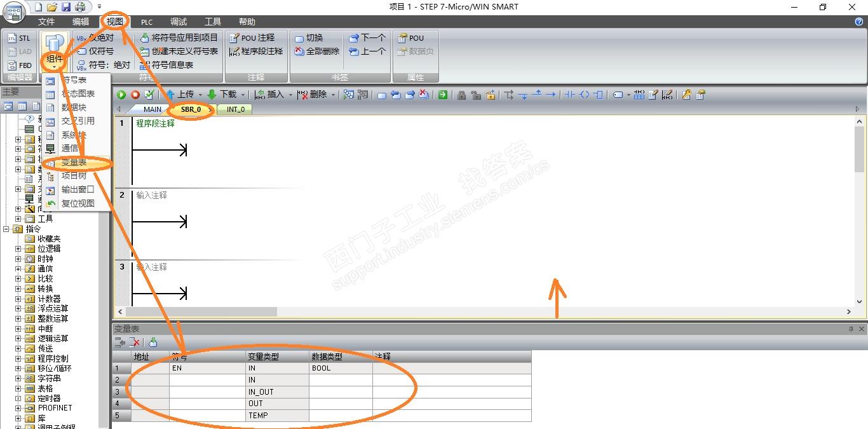Click the red Stop PLC icon
The image size is (868, 429).
[x=135, y=95]
